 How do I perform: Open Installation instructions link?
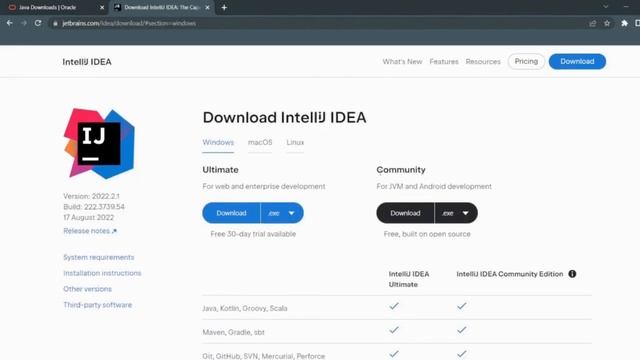[102, 273]
